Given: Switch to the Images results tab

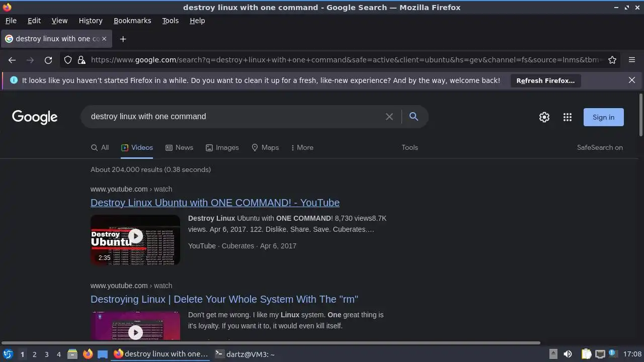Looking at the screenshot, I should (222, 147).
